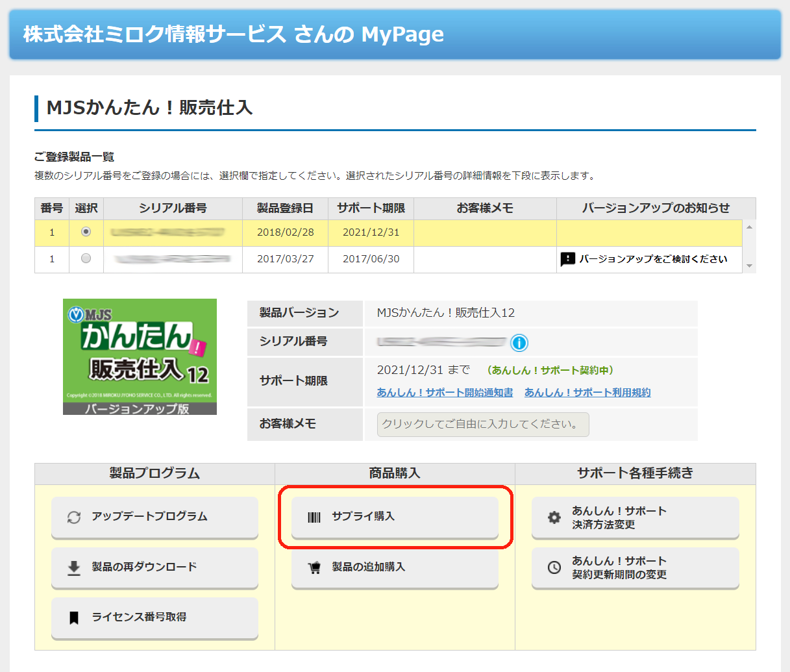Open the あんしん！サポート開始通知書 link
790x672 pixels.
click(445, 392)
